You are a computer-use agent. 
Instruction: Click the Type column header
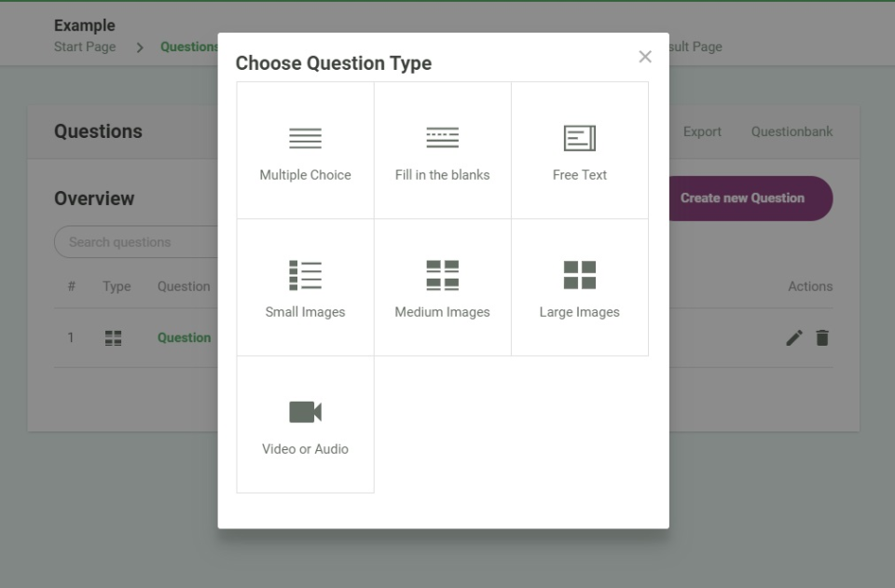(117, 286)
